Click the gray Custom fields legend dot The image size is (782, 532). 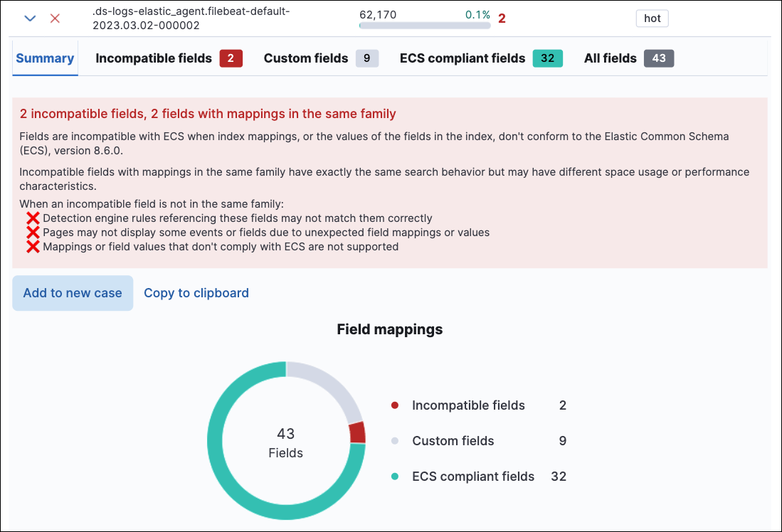click(x=395, y=441)
